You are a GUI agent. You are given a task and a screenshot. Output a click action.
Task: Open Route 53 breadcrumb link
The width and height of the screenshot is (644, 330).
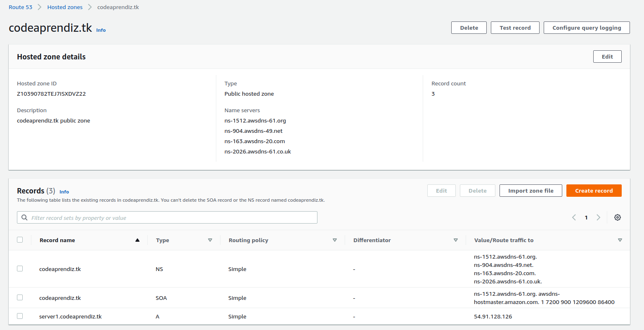click(20, 7)
